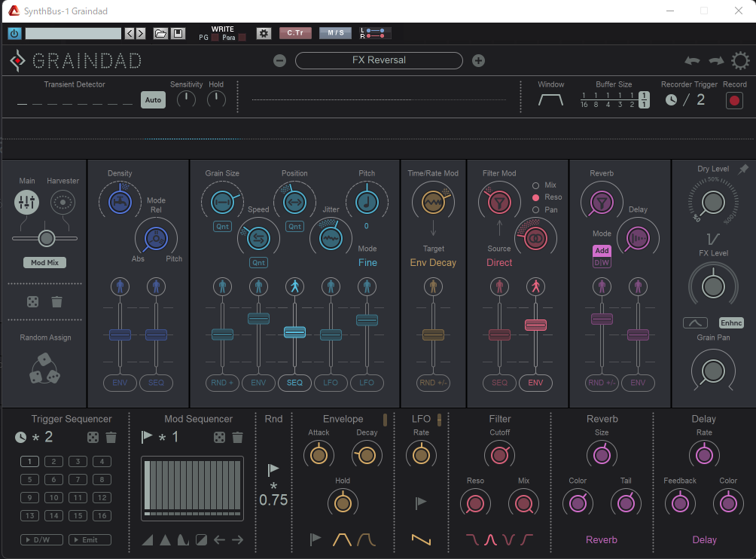
Task: Open plugin settings gear in top toolbar
Action: click(x=264, y=33)
